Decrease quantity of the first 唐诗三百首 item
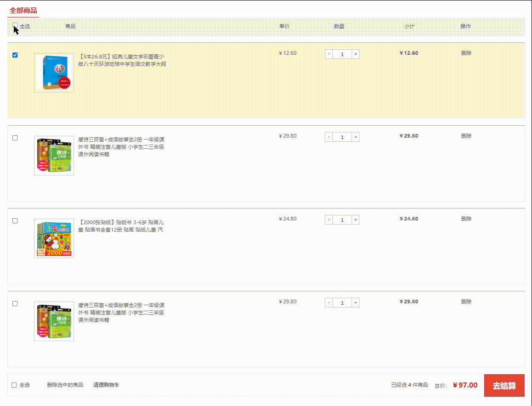Viewport: 532px width, 406px height. point(329,137)
